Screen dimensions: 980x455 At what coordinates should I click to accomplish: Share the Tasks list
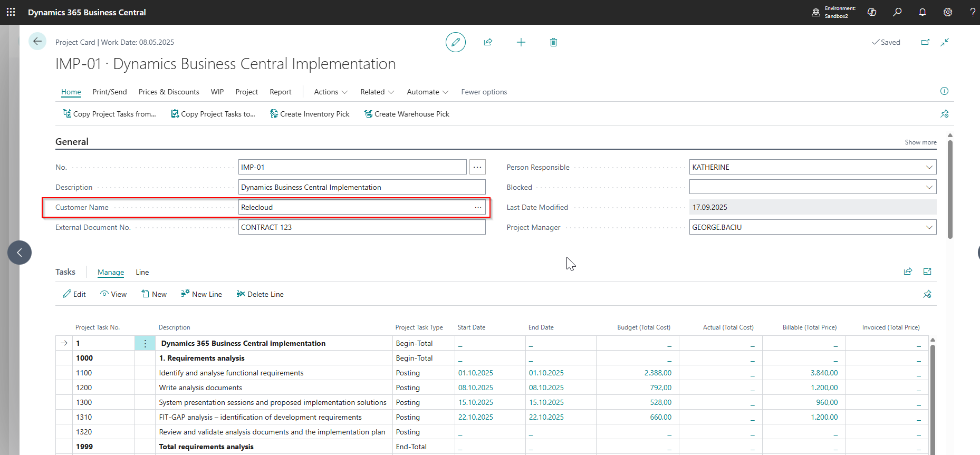pos(908,272)
